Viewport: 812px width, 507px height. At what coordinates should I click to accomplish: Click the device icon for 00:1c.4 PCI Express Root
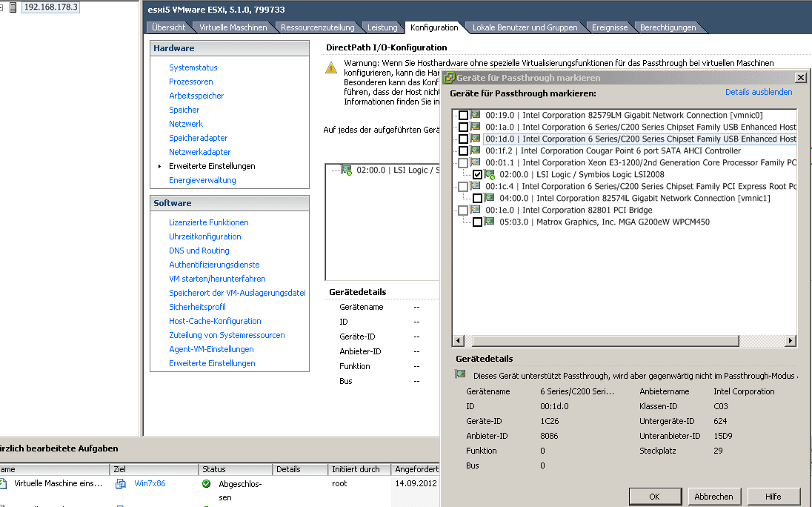tap(476, 186)
